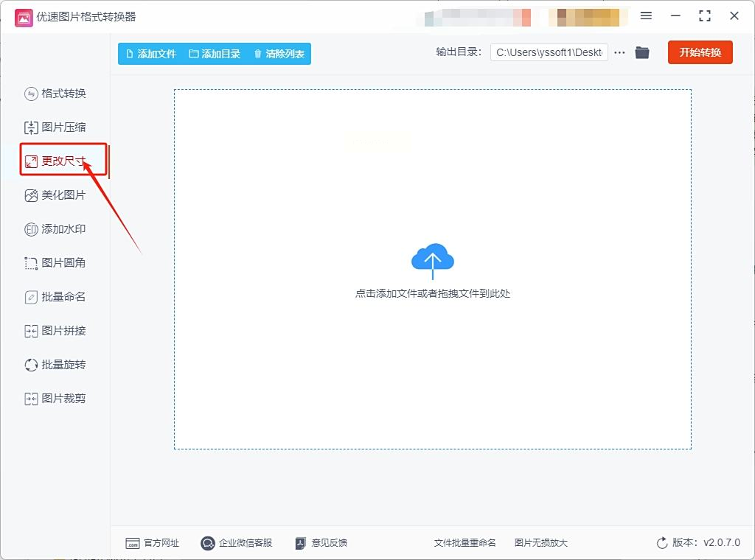The width and height of the screenshot is (755, 560).
Task: Click the 输出目录 label
Action: click(459, 52)
